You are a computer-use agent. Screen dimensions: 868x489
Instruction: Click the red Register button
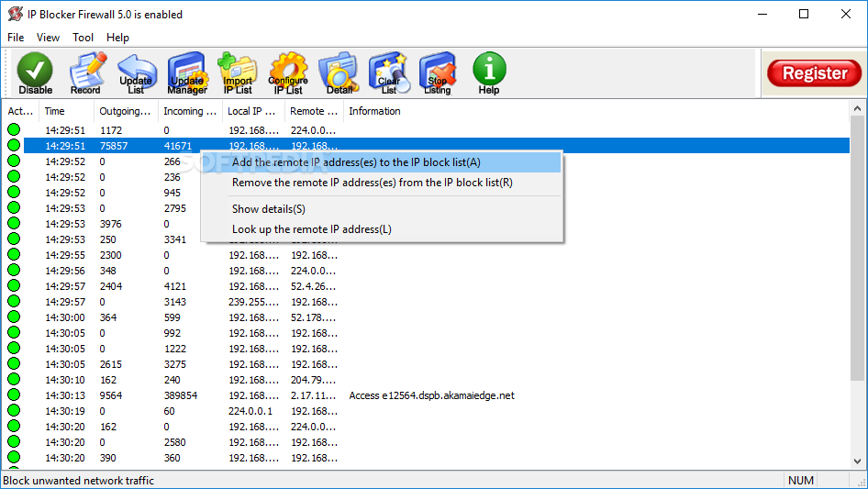(814, 73)
